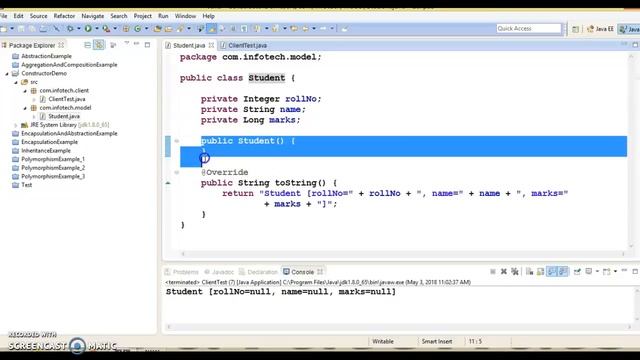The width and height of the screenshot is (640, 360).
Task: Collapse the com.infotech.model package node
Action: pyautogui.click(x=25, y=108)
